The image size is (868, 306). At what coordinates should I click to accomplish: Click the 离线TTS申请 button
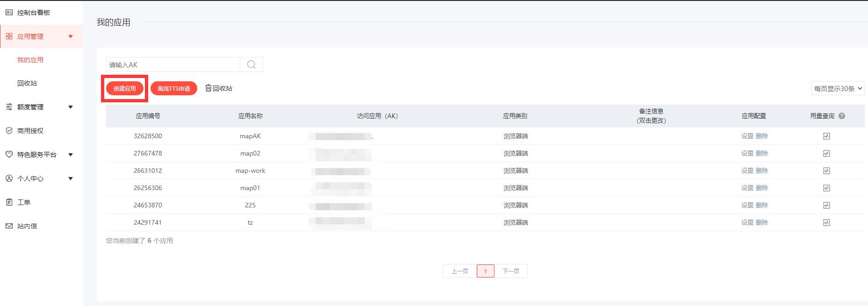pyautogui.click(x=174, y=88)
